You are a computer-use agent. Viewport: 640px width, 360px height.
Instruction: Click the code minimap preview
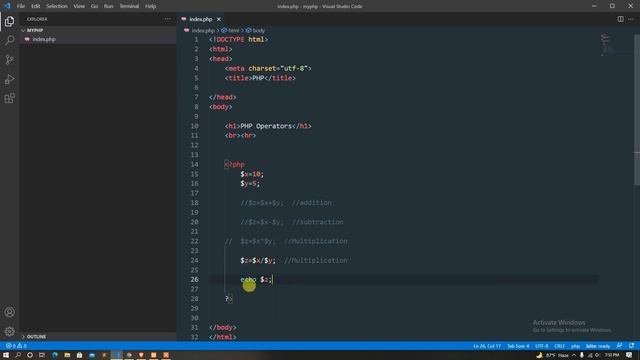pyautogui.click(x=607, y=44)
